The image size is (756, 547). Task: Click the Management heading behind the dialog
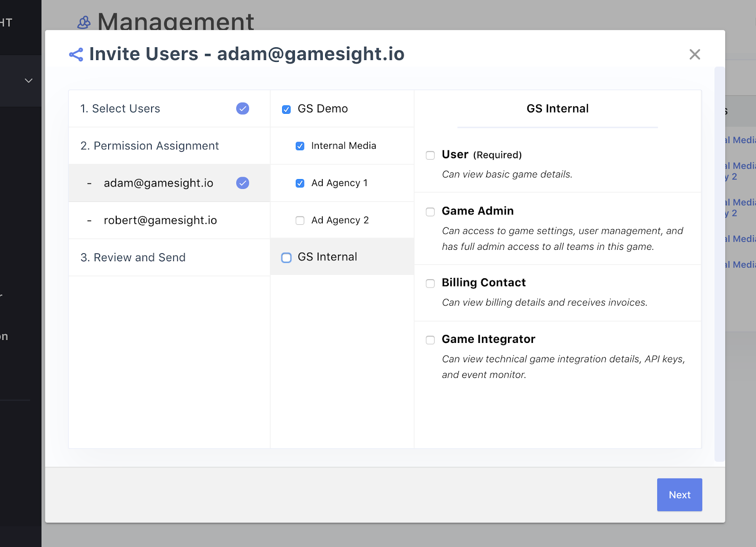click(176, 21)
